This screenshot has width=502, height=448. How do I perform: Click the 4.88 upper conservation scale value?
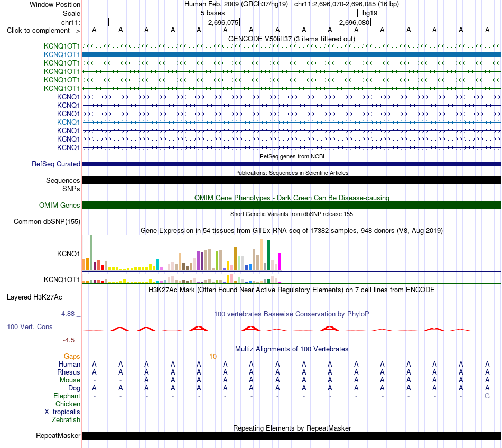(68, 314)
